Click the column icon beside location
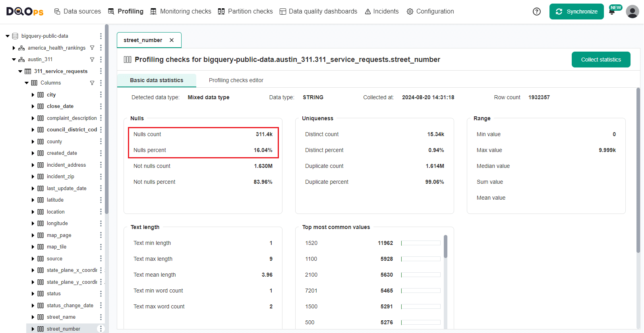The image size is (644, 333). tap(41, 212)
